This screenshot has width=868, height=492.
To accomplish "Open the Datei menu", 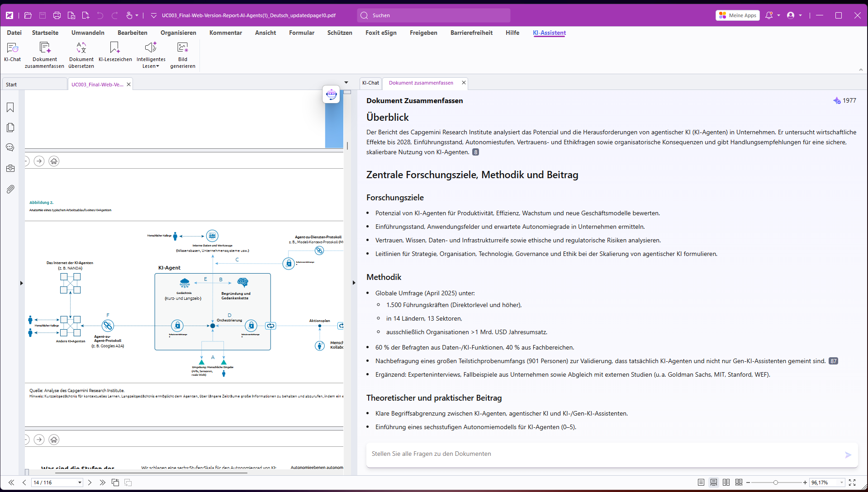I will tap(14, 33).
